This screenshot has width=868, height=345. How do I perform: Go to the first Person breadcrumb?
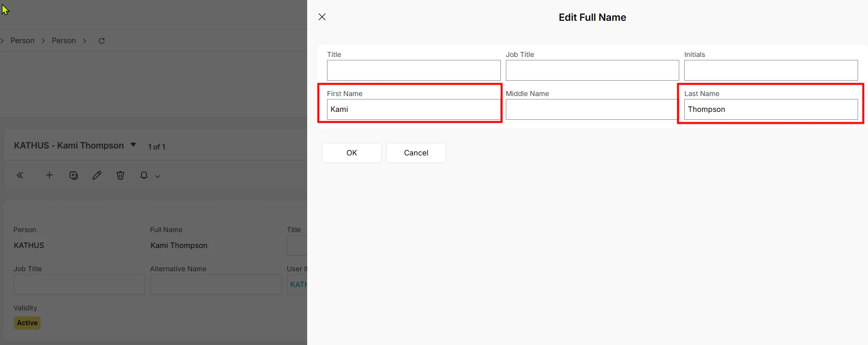(x=22, y=41)
